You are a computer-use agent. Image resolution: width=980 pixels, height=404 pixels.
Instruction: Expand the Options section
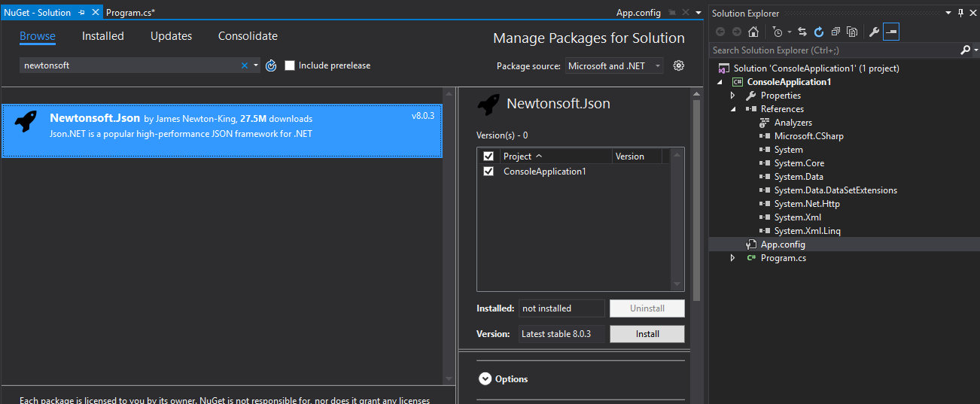pyautogui.click(x=485, y=379)
